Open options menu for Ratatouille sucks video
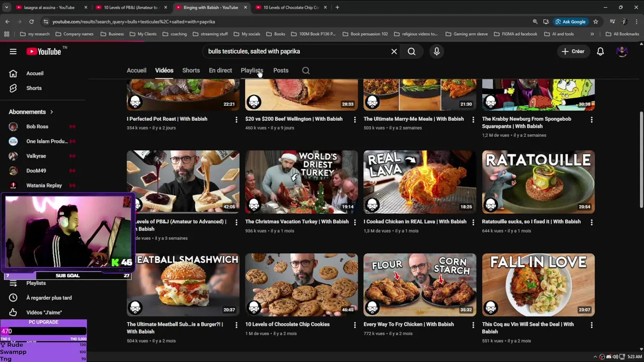The height and width of the screenshot is (362, 644). click(592, 222)
